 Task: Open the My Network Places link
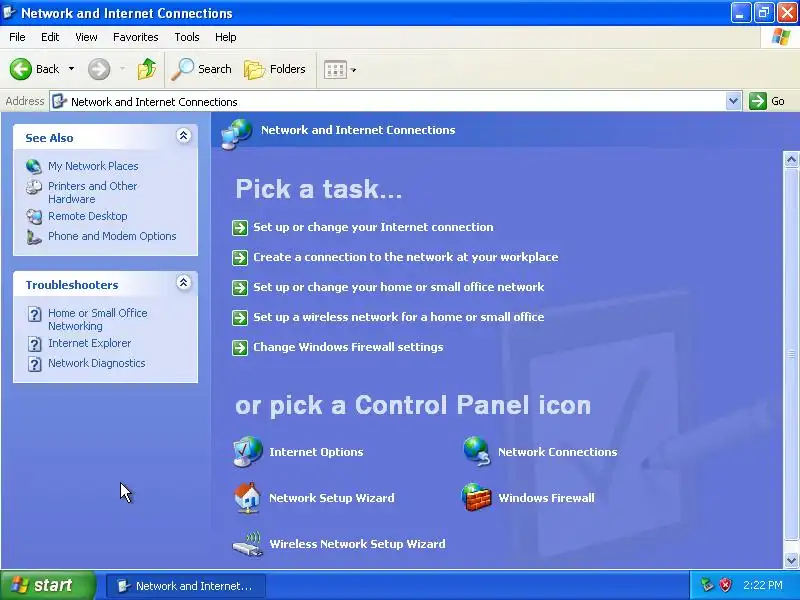click(x=93, y=166)
